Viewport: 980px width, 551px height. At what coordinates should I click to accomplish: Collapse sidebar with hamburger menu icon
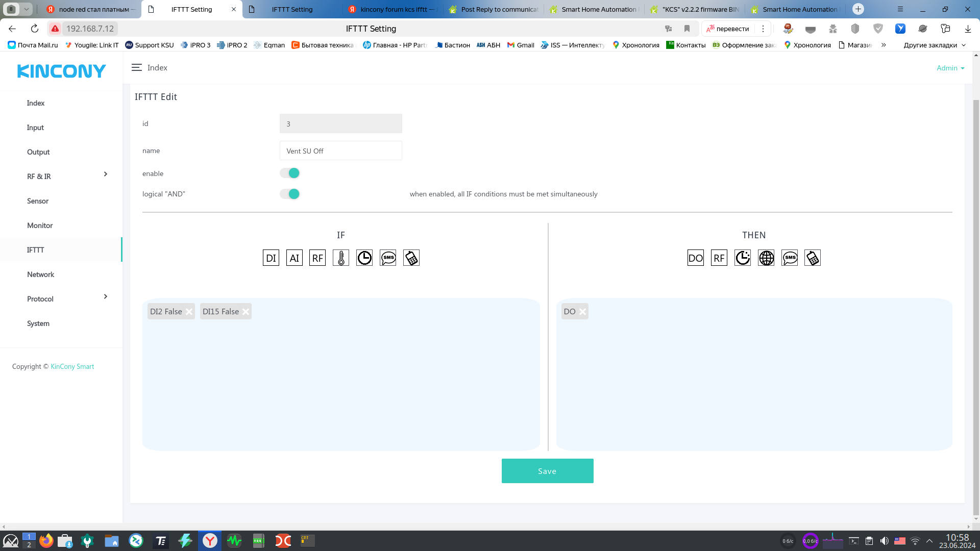(x=136, y=67)
